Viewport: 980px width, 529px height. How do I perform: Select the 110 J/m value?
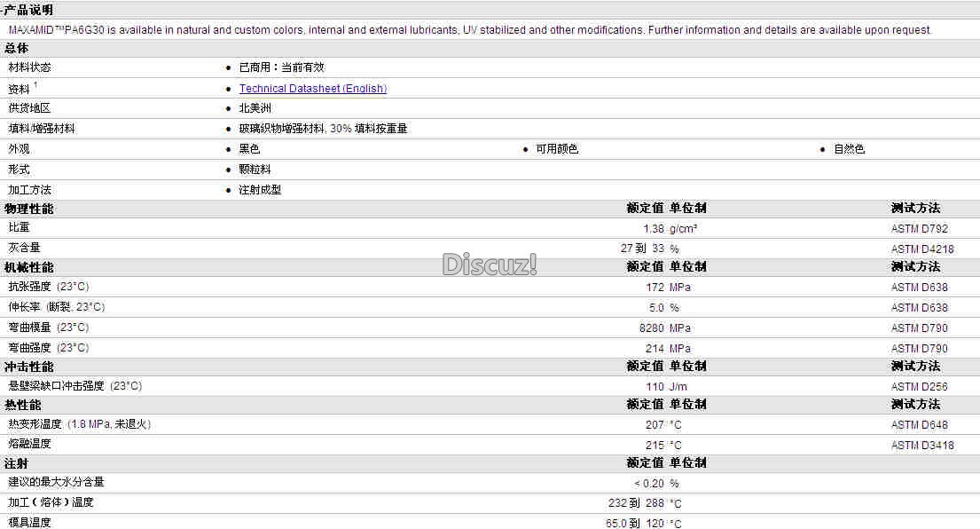666,386
